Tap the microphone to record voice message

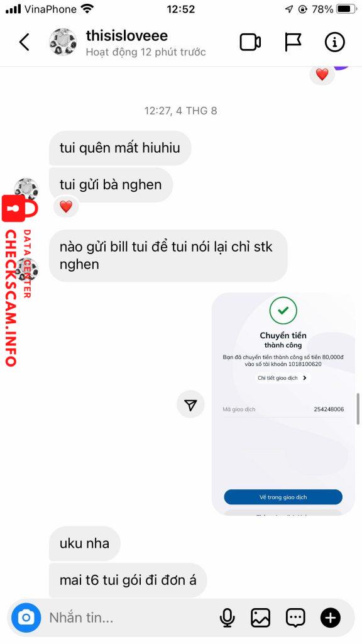(x=227, y=618)
